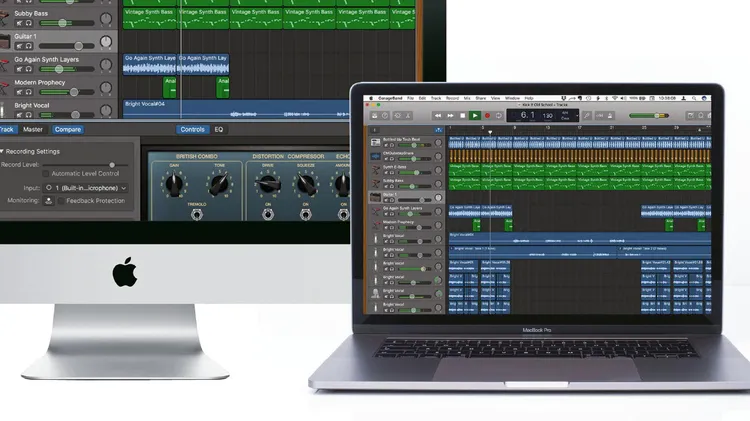750x421 pixels.
Task: Click the Fast Forward button on MacBook transport
Action: click(450, 115)
